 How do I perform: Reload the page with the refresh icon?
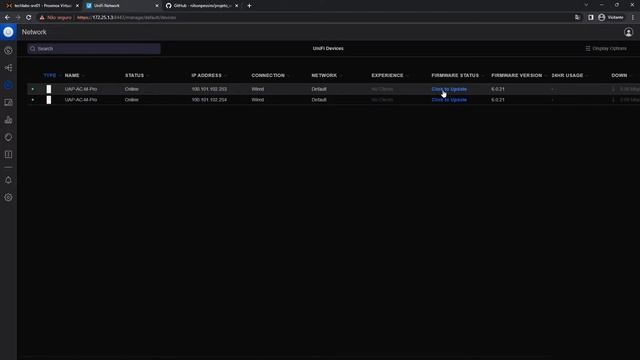(x=29, y=18)
